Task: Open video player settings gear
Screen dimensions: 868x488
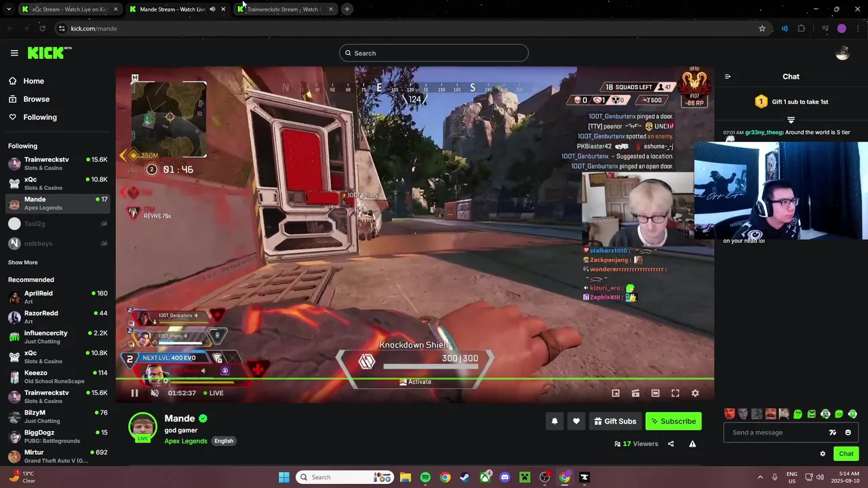Action: coord(695,393)
